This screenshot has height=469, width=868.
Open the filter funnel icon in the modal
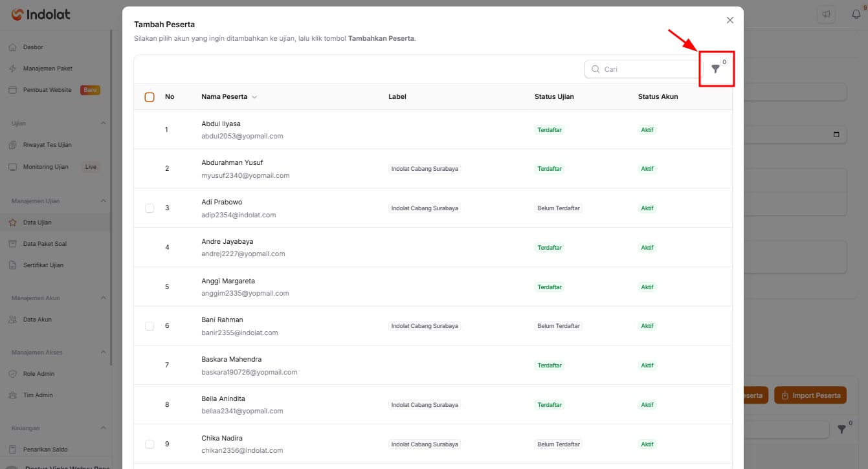point(715,69)
